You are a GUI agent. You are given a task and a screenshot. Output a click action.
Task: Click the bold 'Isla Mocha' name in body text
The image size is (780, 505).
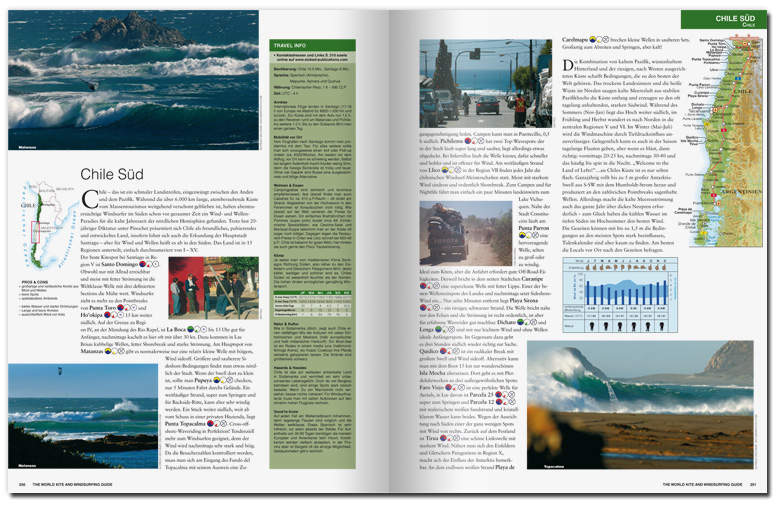pyautogui.click(x=432, y=373)
